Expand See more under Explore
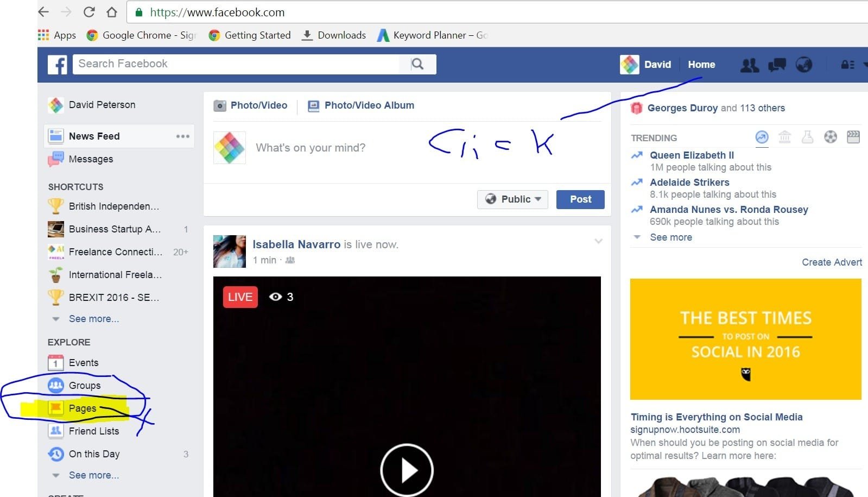This screenshot has height=497, width=868. (x=94, y=475)
